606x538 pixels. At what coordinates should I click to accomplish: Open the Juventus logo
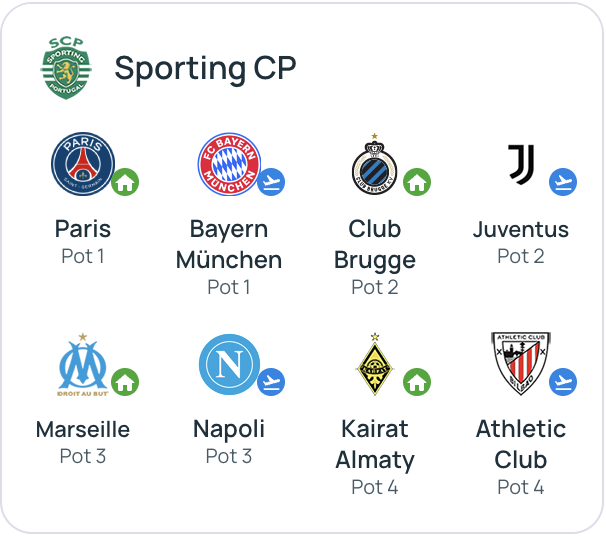521,164
